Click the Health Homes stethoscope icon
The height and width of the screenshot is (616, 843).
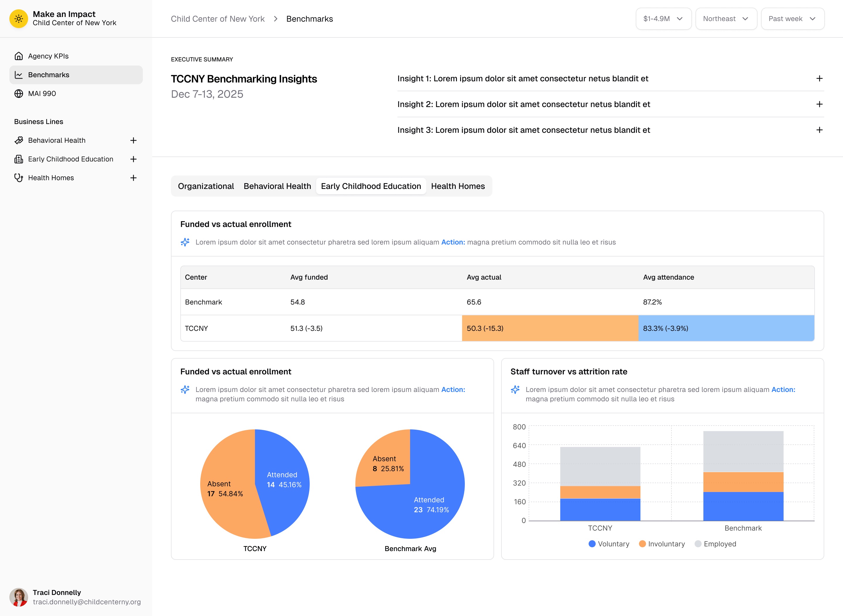tap(19, 178)
